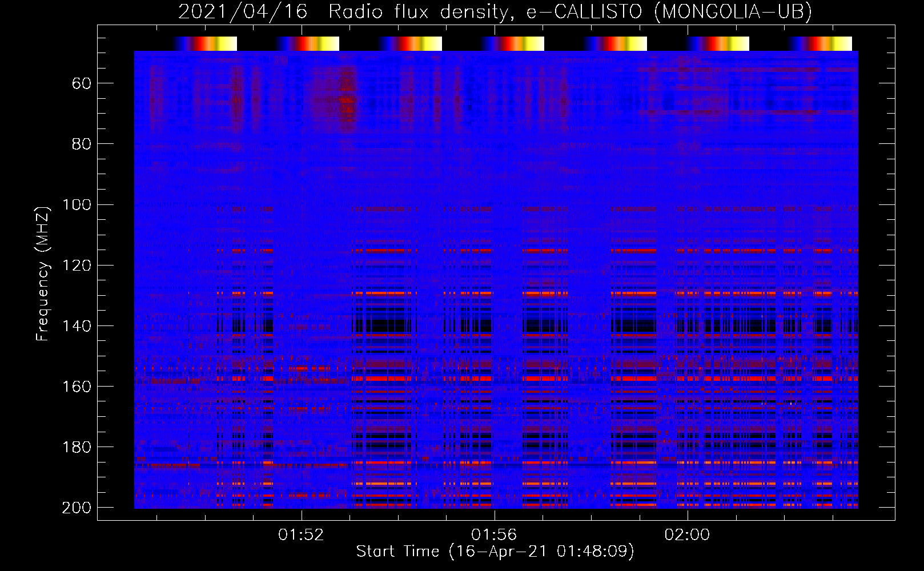Click the first color bar at top left

206,43
